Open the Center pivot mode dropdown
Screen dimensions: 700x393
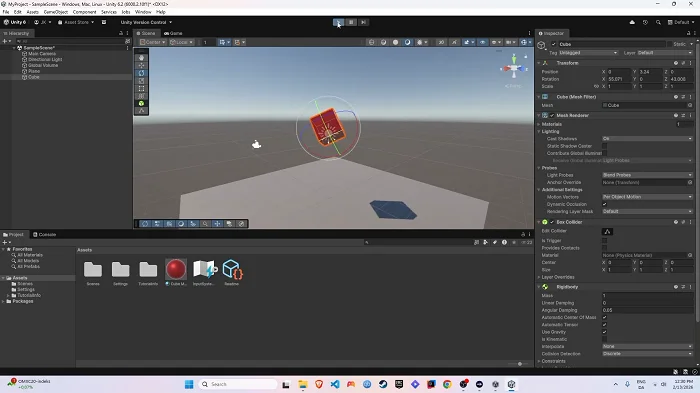[152, 42]
